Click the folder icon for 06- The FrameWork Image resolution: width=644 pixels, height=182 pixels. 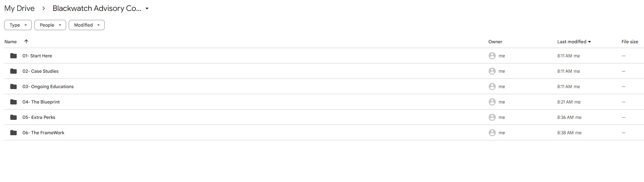coord(13,133)
